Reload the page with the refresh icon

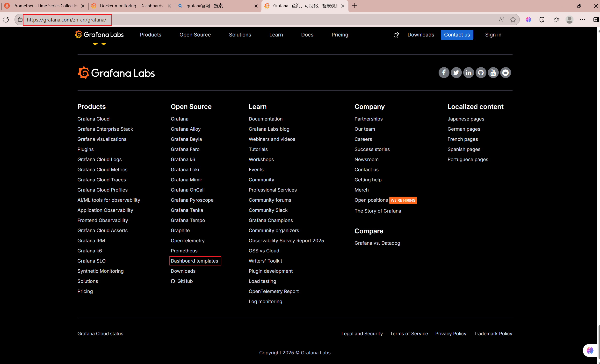tap(6, 20)
